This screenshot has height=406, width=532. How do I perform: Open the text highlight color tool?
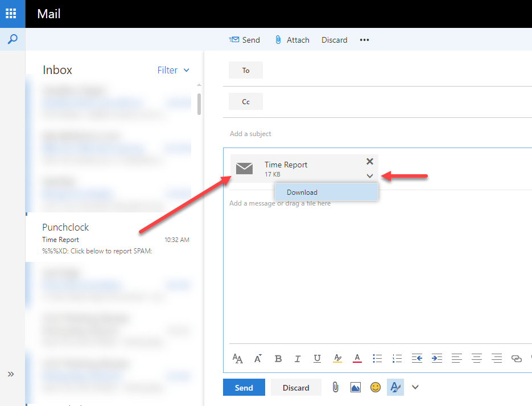[337, 359]
